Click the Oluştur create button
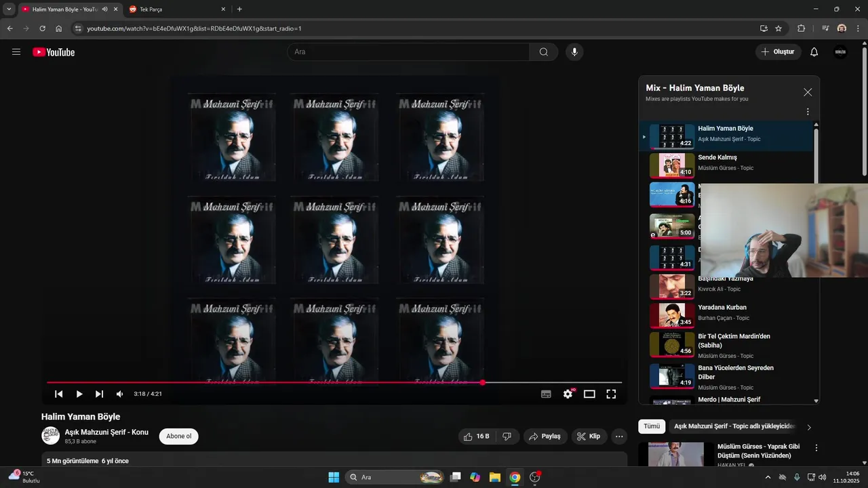 click(x=778, y=52)
